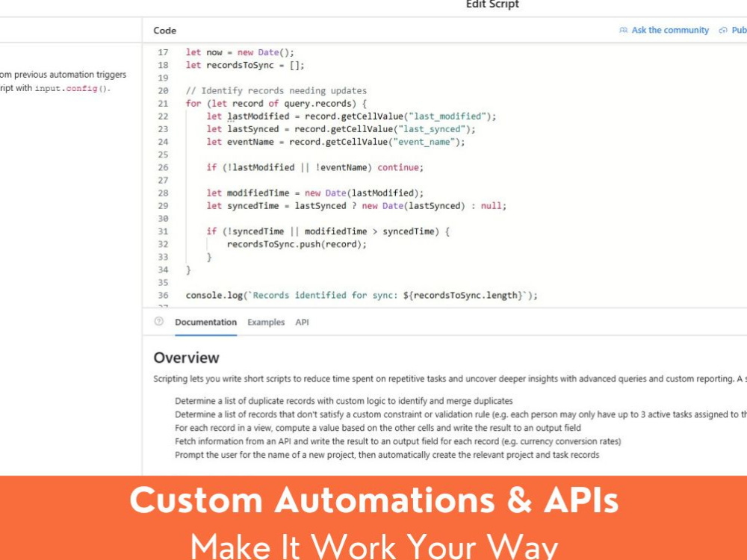The height and width of the screenshot is (560, 747).
Task: Click the 'null' keyword on line 29
Action: click(491, 206)
